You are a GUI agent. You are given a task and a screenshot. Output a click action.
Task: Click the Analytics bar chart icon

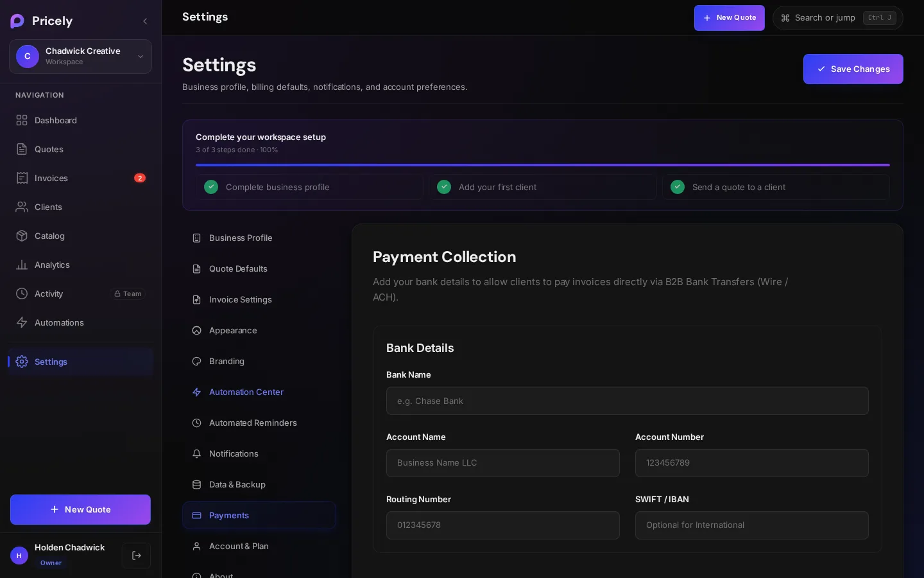22,265
